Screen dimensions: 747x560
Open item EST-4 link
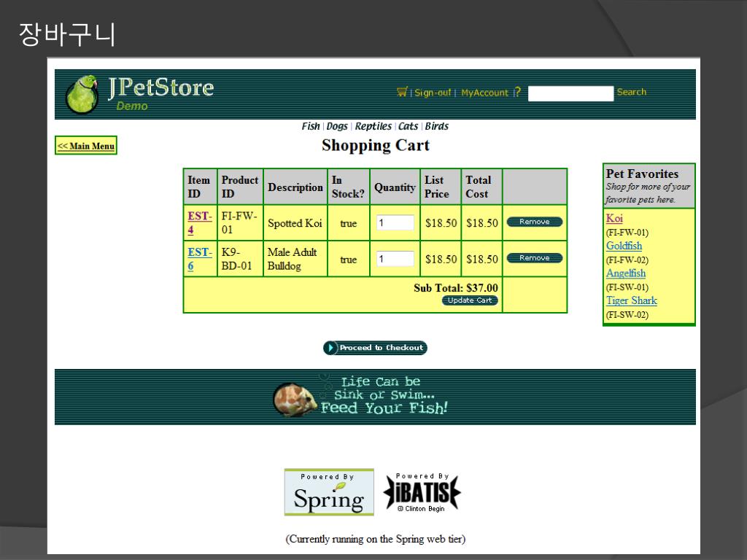click(199, 222)
